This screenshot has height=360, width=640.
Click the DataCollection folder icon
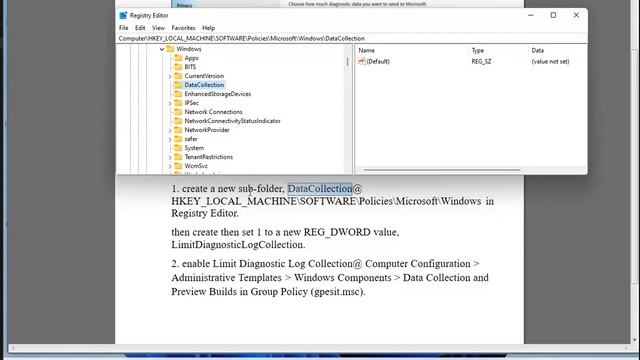coord(178,85)
